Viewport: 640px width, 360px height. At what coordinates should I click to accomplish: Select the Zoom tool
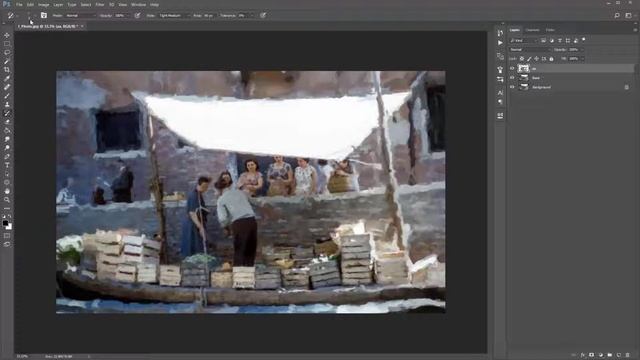[7, 200]
